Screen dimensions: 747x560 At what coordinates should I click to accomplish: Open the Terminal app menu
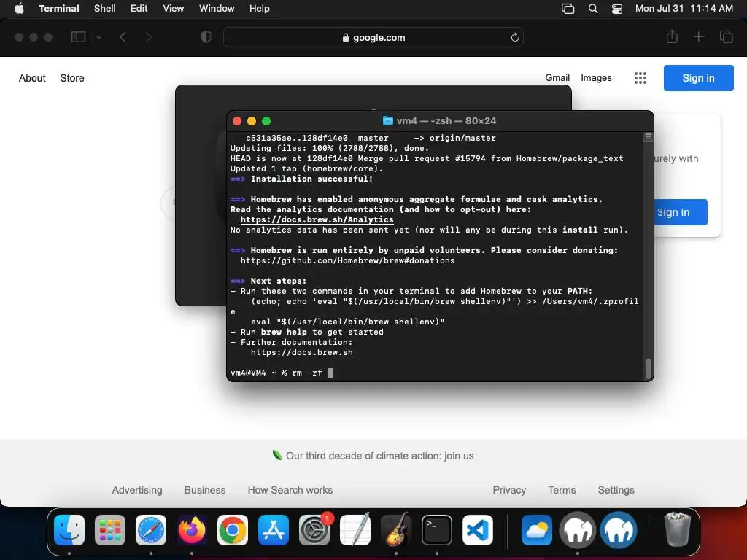(x=59, y=8)
